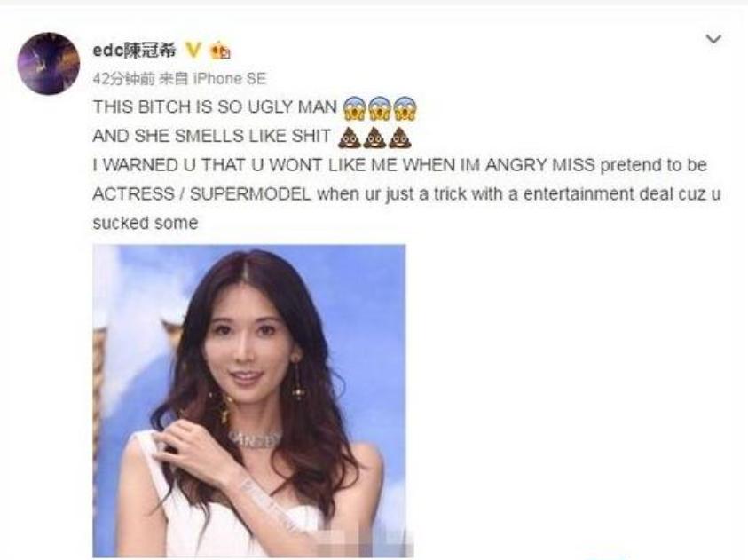Click the iPhone SE source link

pos(229,79)
